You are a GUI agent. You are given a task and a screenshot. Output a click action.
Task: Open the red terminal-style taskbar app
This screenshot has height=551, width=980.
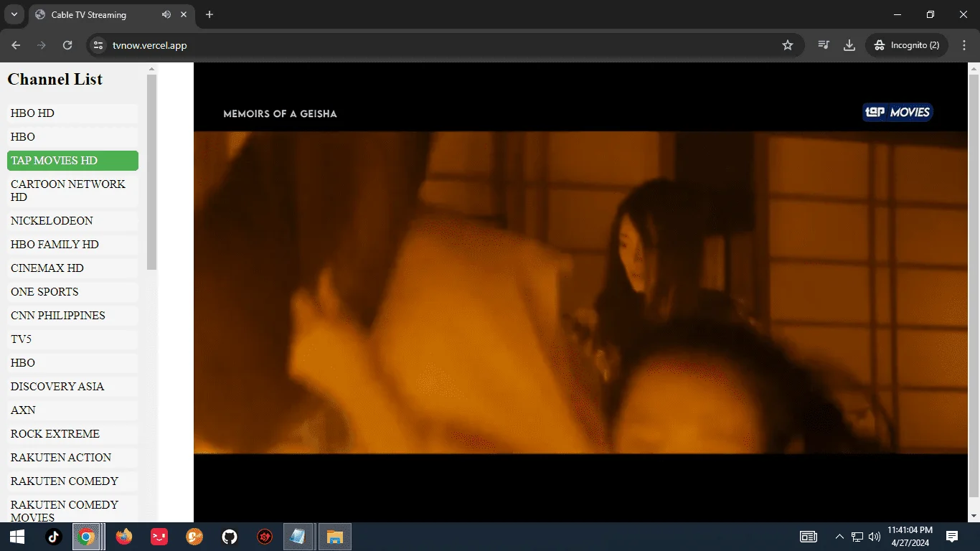click(159, 537)
